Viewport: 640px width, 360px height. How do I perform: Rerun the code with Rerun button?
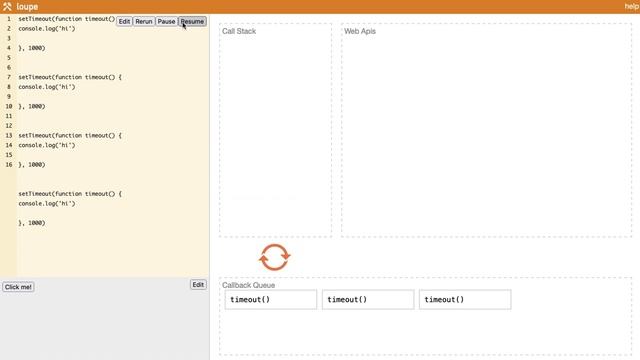pyautogui.click(x=144, y=21)
